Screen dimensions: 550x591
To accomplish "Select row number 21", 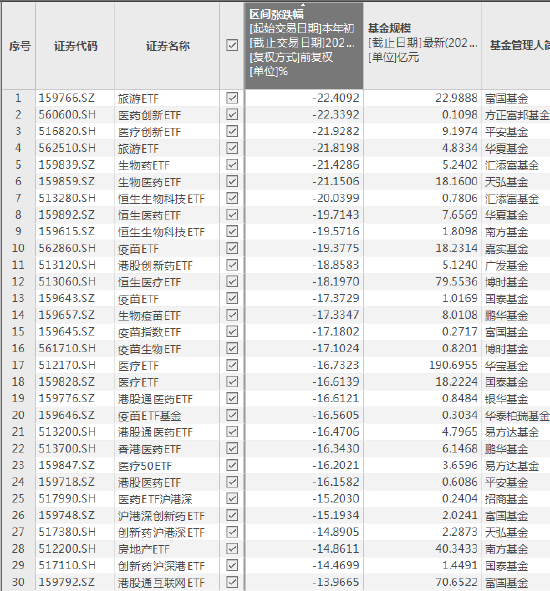I will coord(18,432).
